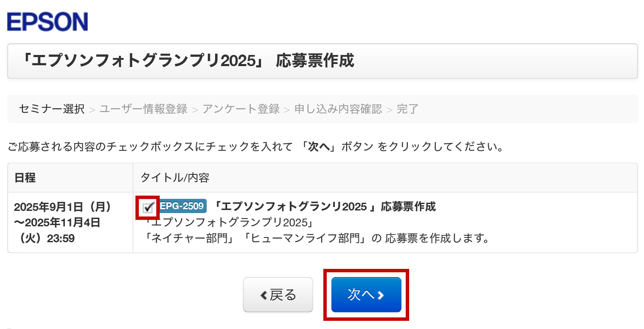The height and width of the screenshot is (329, 644).
Task: Select the セミナー選択 breadcrumb step
Action: point(52,109)
